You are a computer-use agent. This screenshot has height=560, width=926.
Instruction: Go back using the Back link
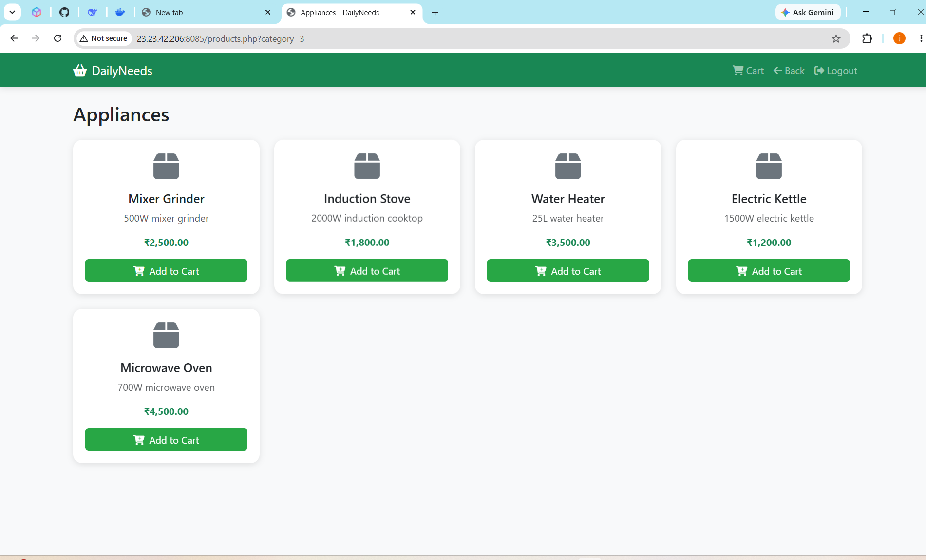pos(789,71)
